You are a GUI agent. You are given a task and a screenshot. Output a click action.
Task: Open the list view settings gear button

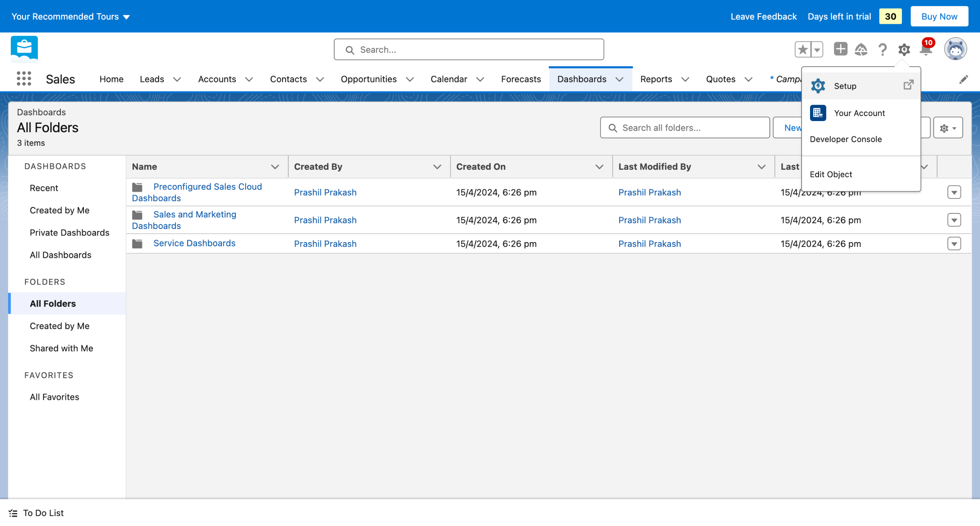click(948, 128)
